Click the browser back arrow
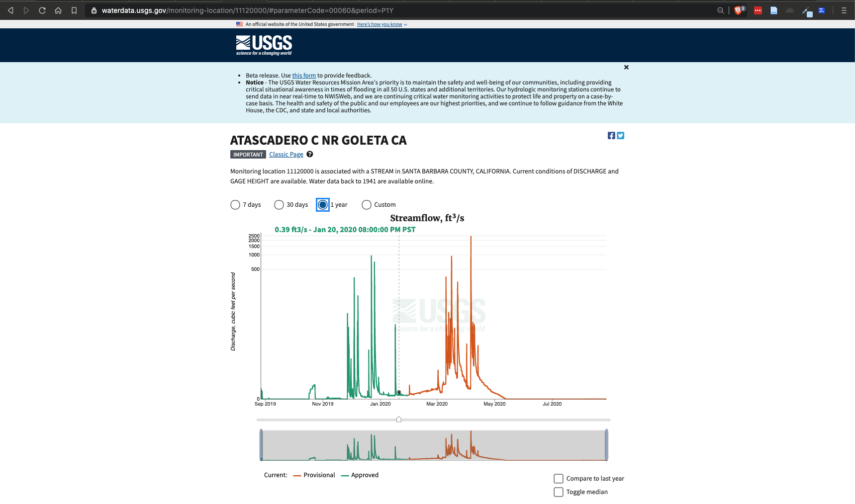 coord(10,10)
